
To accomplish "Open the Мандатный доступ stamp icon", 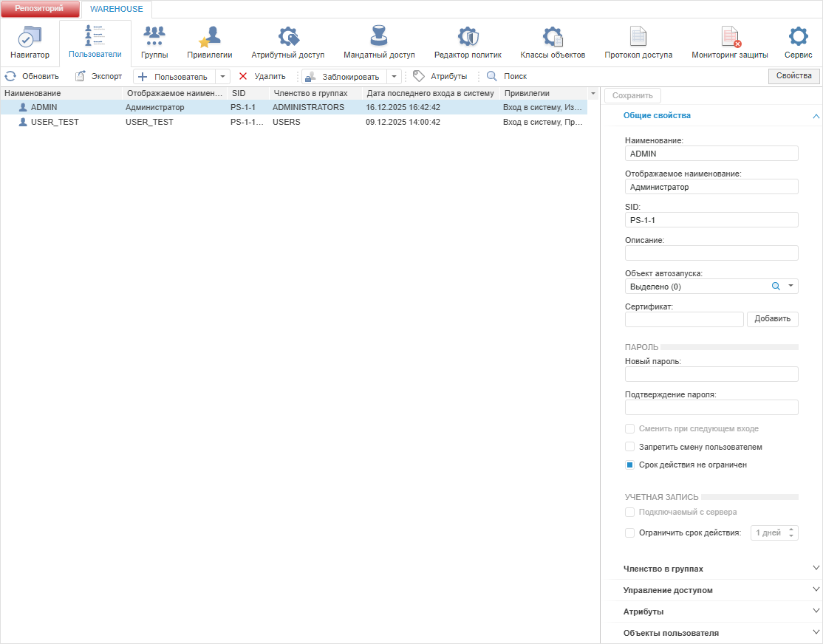I will coord(379,35).
